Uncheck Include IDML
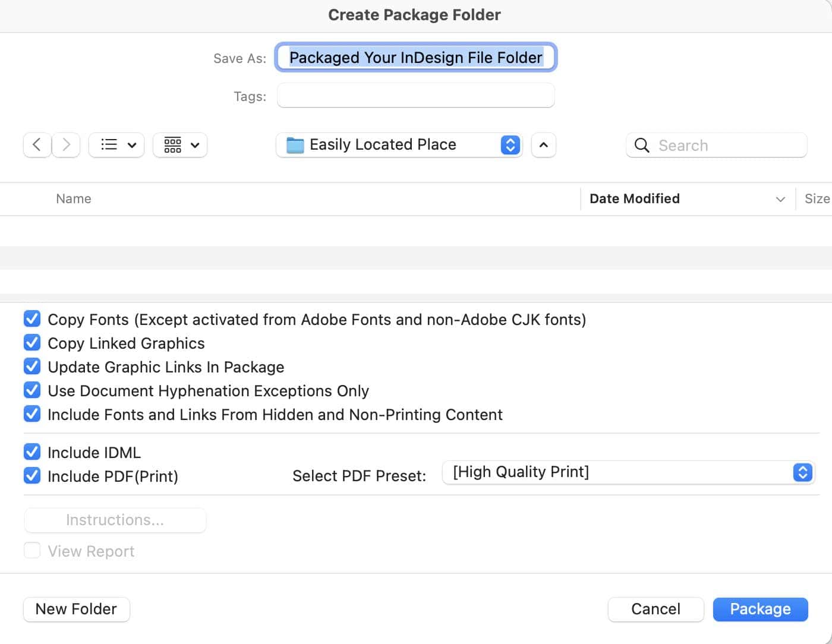832x644 pixels. click(31, 452)
